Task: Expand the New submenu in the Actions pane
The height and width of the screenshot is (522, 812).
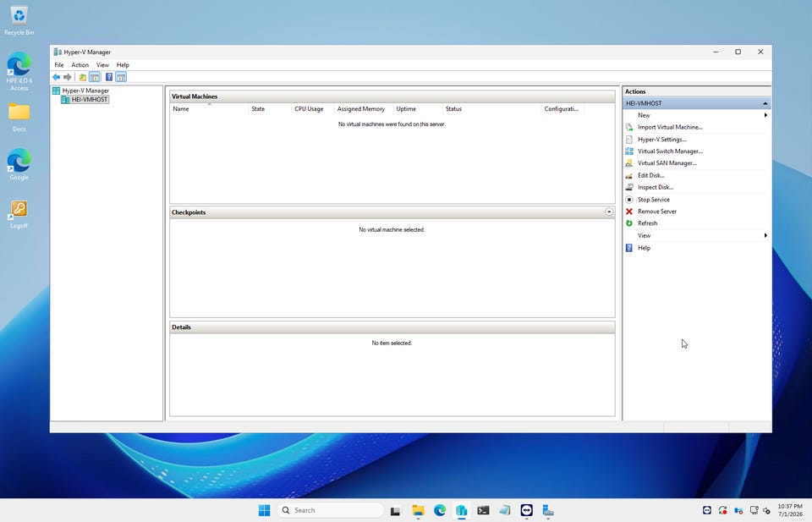Action: [x=696, y=115]
